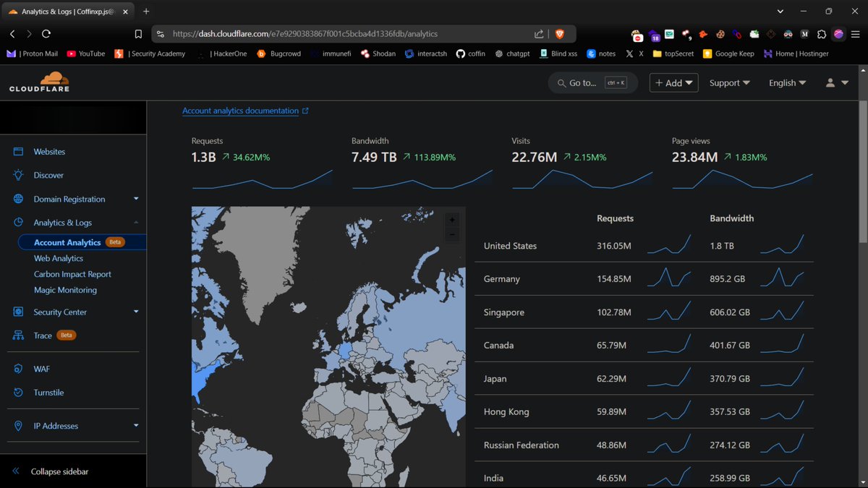Open a new browser tab
Viewport: 868px width, 488px height.
pos(146,12)
